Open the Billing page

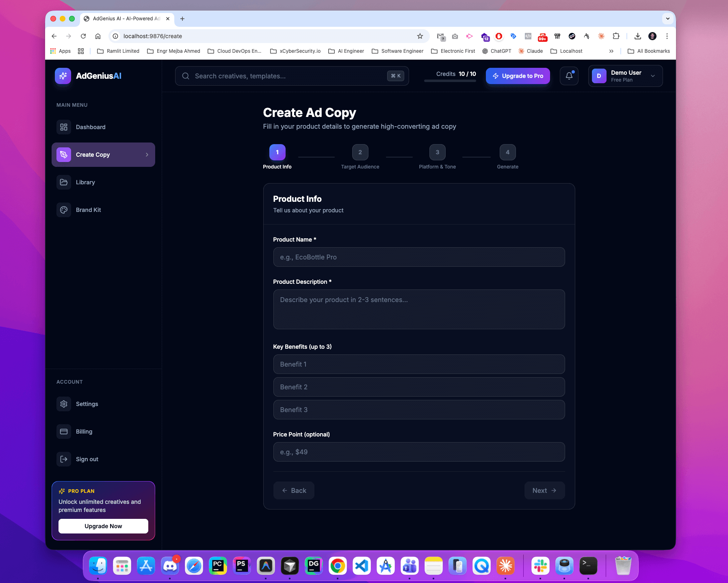(84, 431)
